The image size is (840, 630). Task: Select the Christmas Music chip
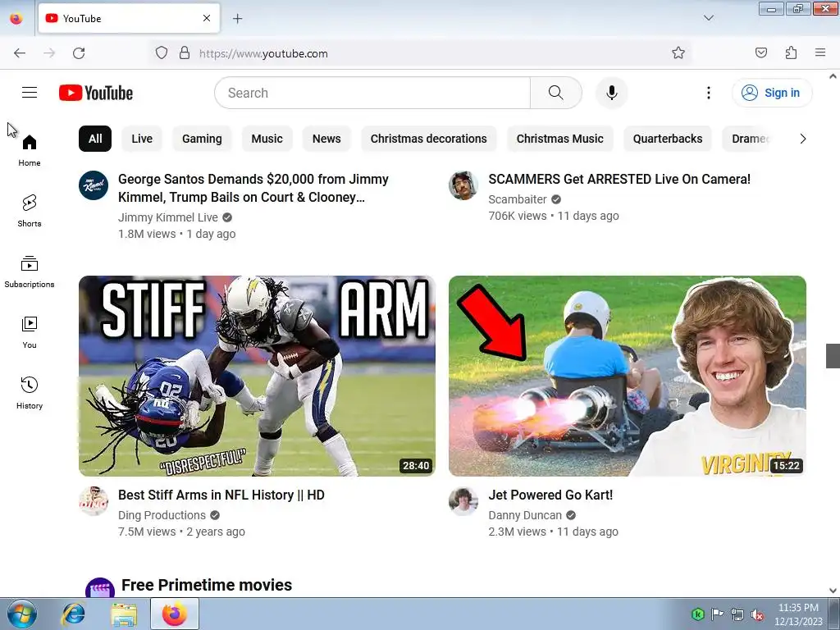(x=559, y=139)
